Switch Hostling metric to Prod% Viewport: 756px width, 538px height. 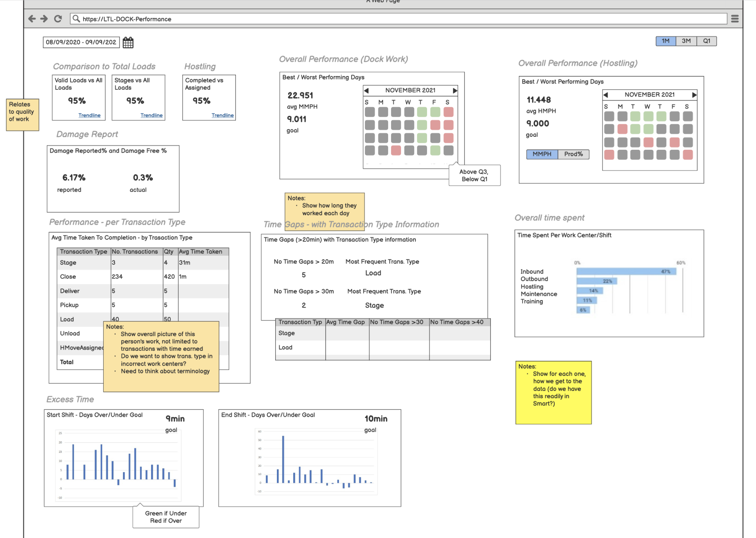tap(573, 154)
